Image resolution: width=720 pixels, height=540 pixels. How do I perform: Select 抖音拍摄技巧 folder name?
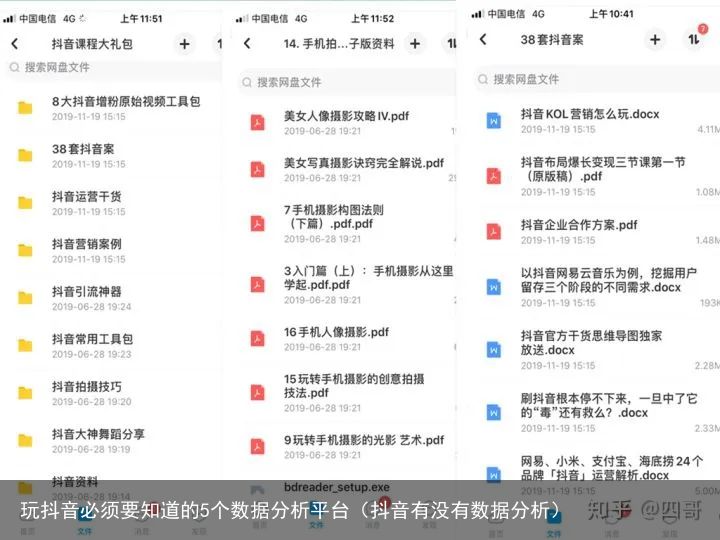coord(86,387)
